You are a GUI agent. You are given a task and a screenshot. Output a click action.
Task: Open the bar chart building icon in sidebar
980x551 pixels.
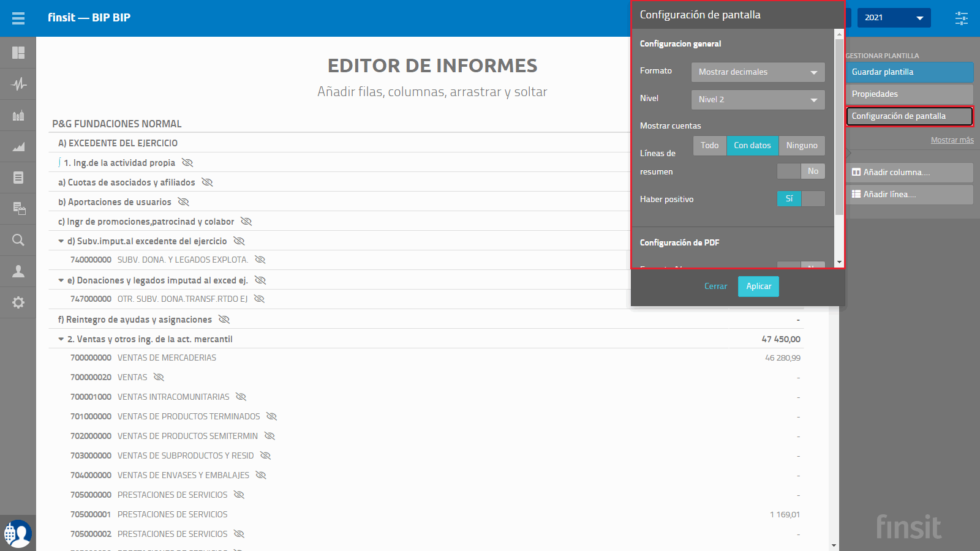[x=18, y=115]
